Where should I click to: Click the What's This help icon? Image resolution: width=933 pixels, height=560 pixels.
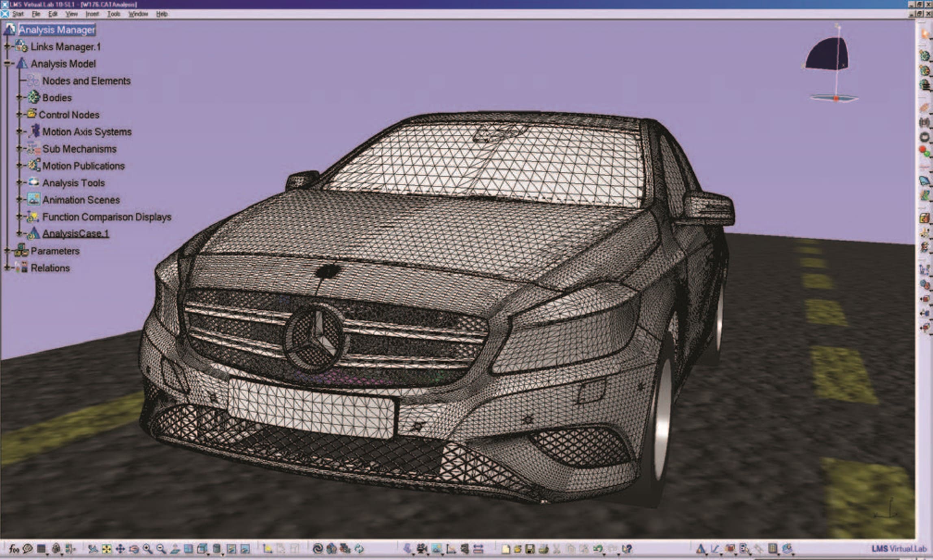pyautogui.click(x=627, y=549)
